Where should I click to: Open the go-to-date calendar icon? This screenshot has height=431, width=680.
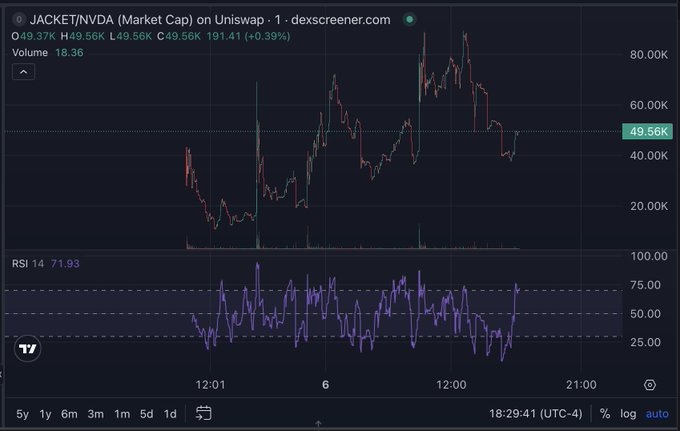pos(203,413)
